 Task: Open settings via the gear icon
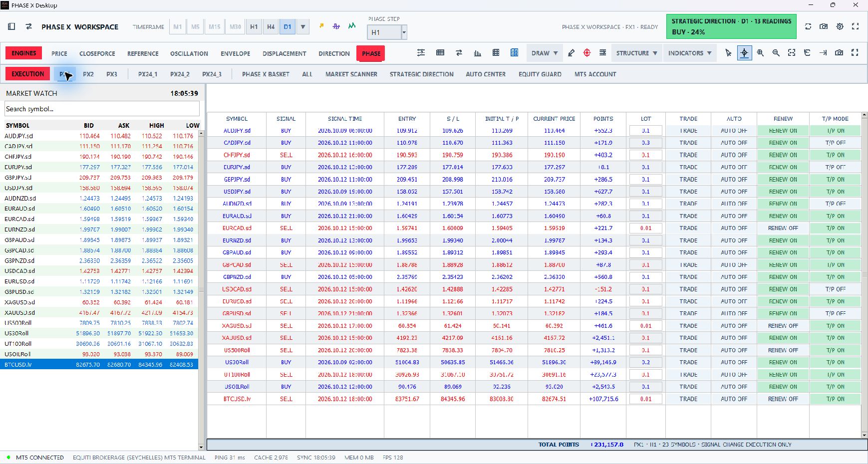coord(840,26)
